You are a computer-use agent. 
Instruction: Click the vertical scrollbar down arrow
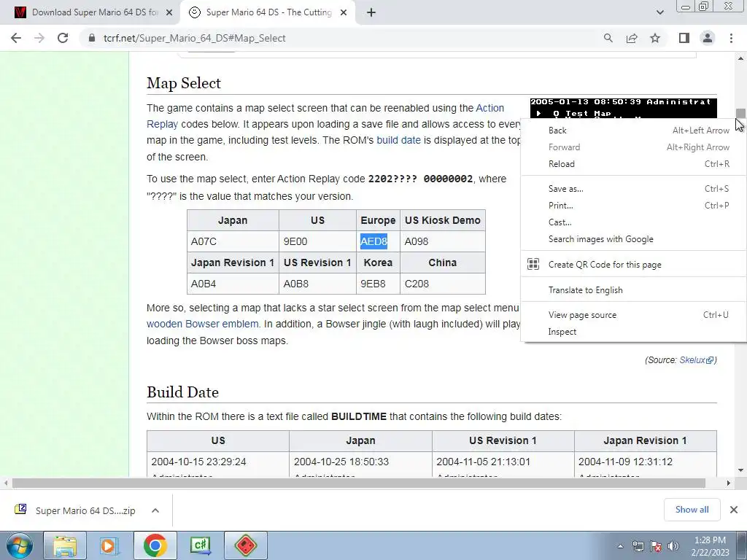[x=740, y=470]
